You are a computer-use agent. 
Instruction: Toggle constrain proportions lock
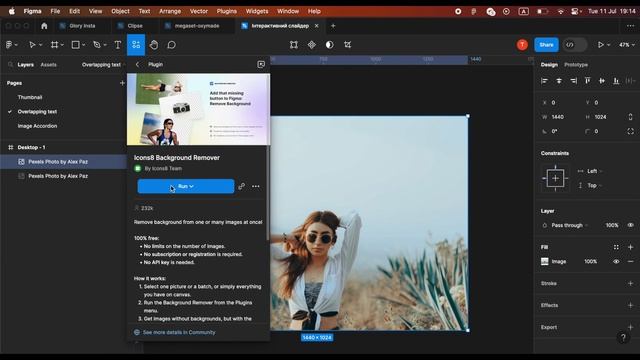pos(631,117)
